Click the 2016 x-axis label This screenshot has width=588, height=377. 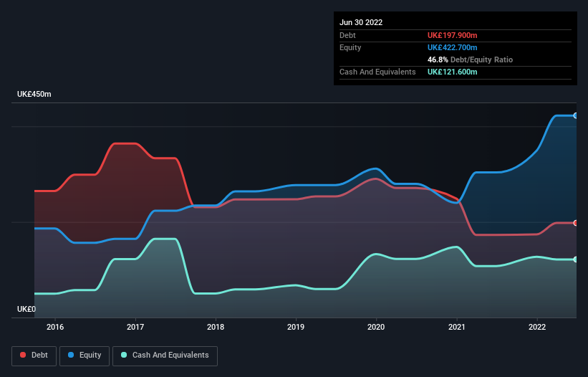55,327
